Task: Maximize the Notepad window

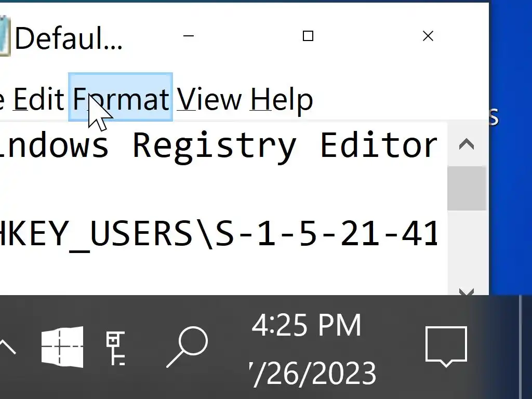Action: click(308, 36)
